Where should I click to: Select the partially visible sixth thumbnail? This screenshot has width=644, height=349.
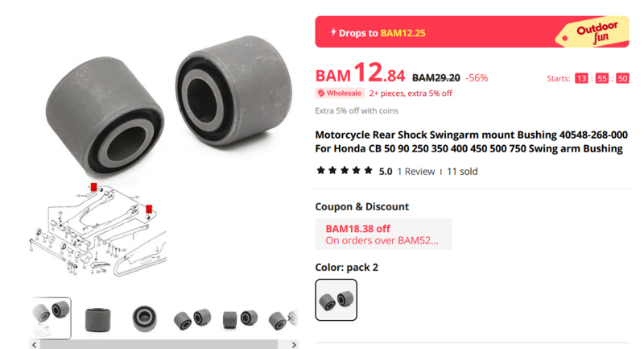point(283,319)
